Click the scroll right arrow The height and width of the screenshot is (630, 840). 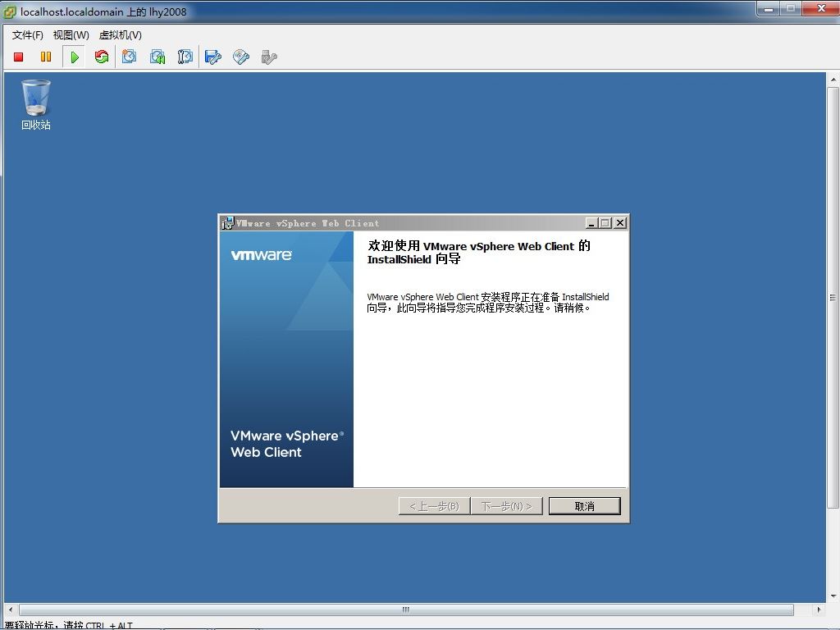click(x=819, y=609)
